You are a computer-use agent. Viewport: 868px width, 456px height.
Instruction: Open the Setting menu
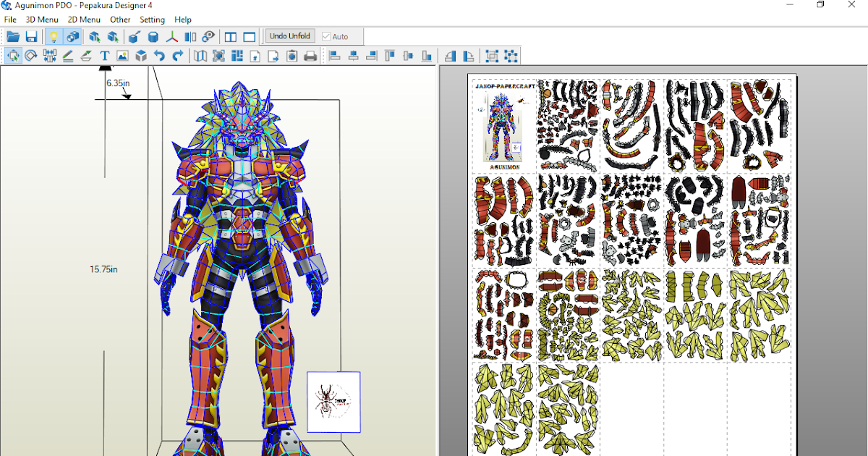[x=152, y=20]
